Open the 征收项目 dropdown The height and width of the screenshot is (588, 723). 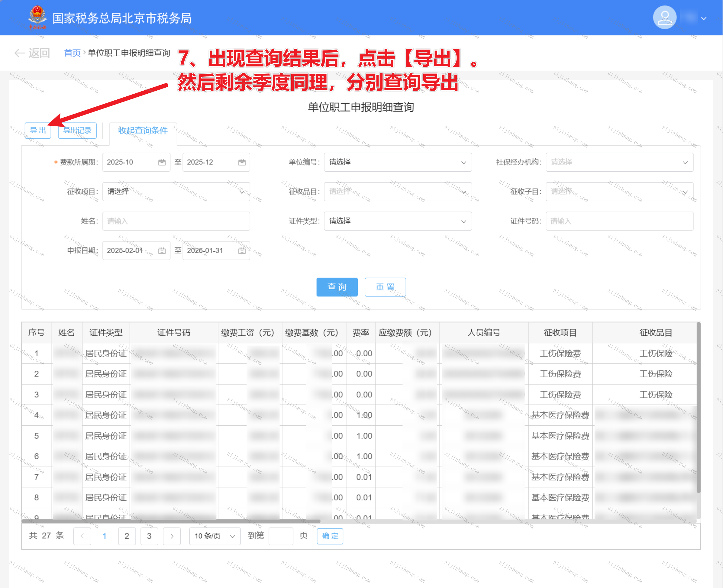pyautogui.click(x=176, y=192)
